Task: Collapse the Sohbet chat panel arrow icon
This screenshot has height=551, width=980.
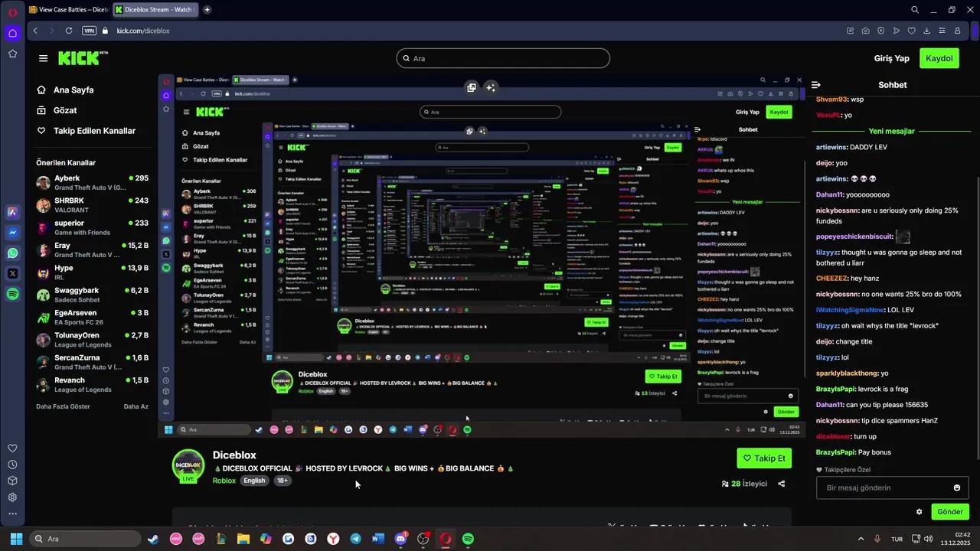Action: 816,85
